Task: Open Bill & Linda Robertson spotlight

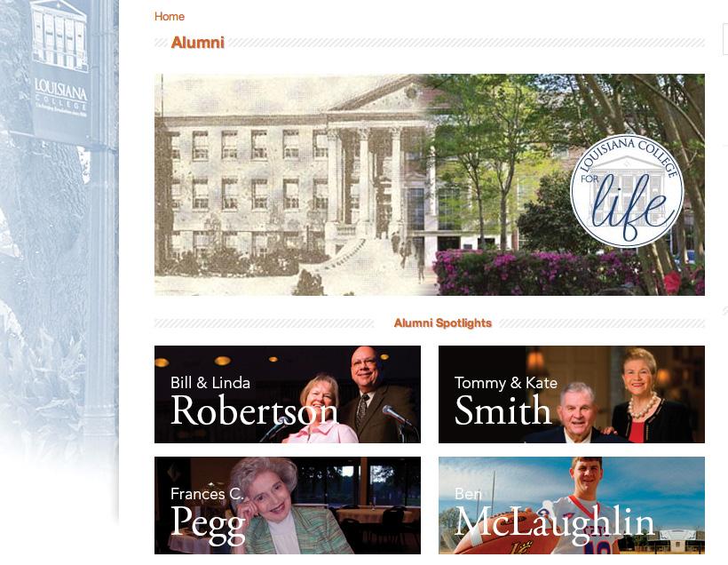Action: pos(288,394)
